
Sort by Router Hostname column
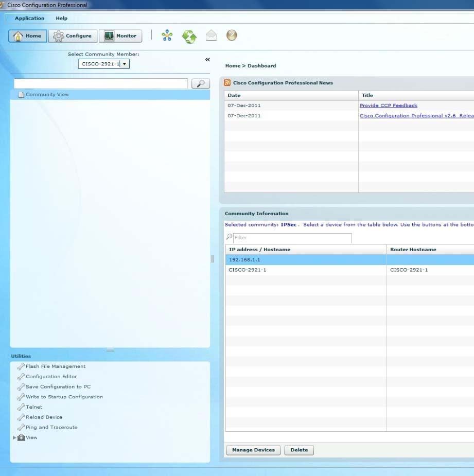(x=430, y=250)
